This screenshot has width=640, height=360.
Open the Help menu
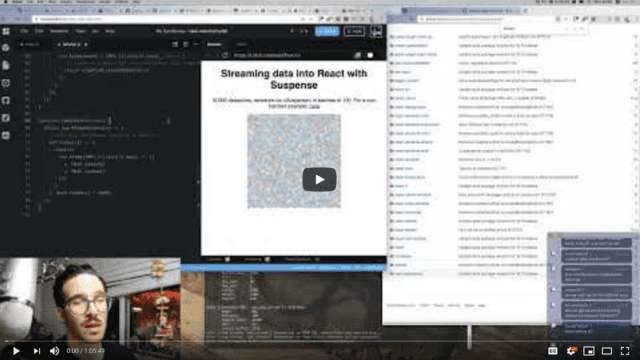click(110, 31)
